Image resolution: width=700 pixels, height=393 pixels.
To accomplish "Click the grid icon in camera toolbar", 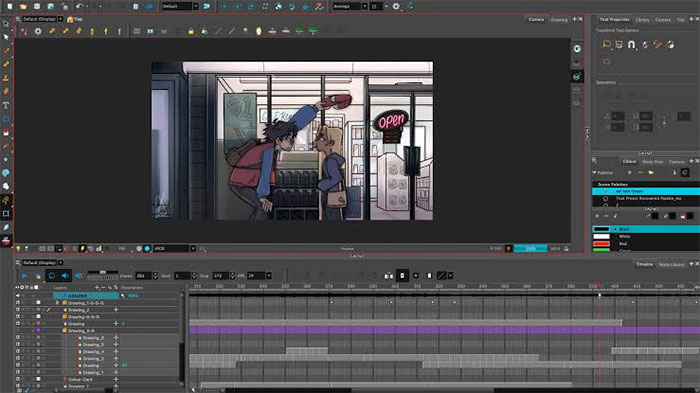I will (x=137, y=31).
